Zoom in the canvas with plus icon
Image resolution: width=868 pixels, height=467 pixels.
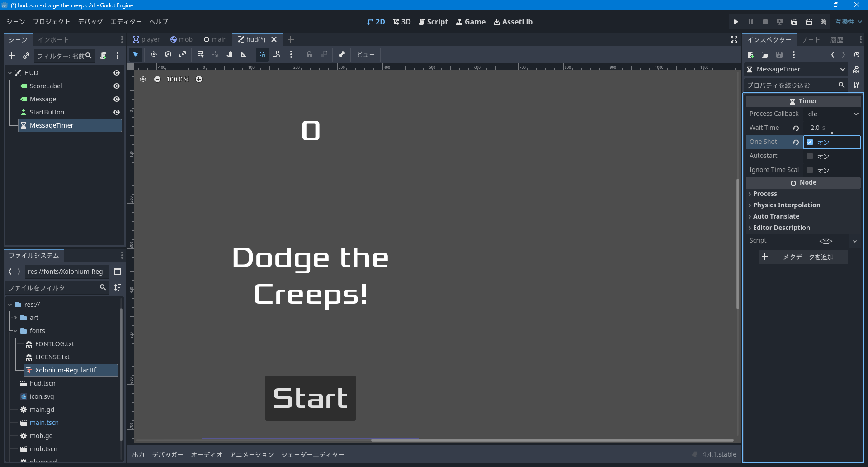(x=199, y=79)
